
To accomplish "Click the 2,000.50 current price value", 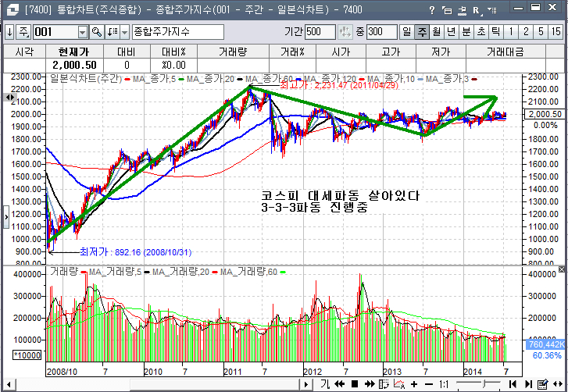I will point(75,65).
